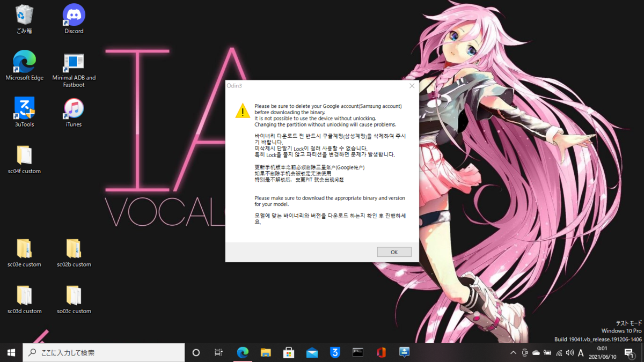
Task: Select the Discord desktop shortcut
Action: tap(74, 20)
